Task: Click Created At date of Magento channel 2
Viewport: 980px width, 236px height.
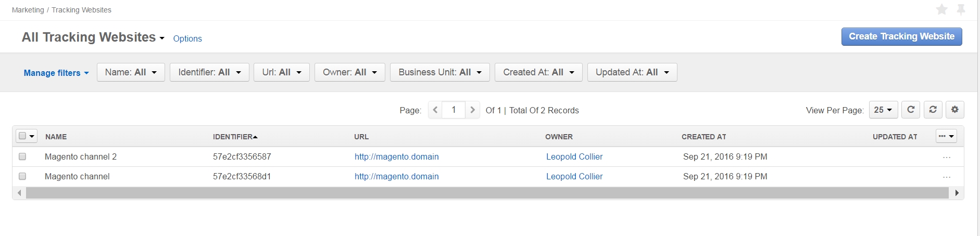Action: pyautogui.click(x=725, y=156)
